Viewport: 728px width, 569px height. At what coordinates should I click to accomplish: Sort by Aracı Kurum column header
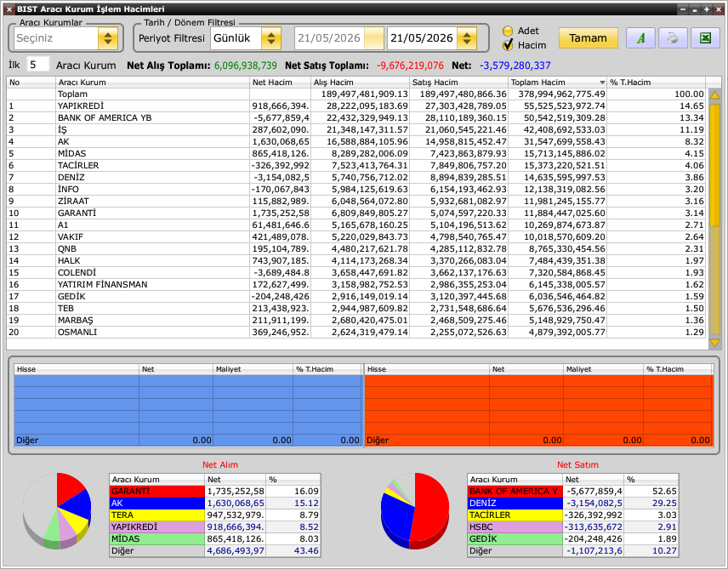pos(152,83)
